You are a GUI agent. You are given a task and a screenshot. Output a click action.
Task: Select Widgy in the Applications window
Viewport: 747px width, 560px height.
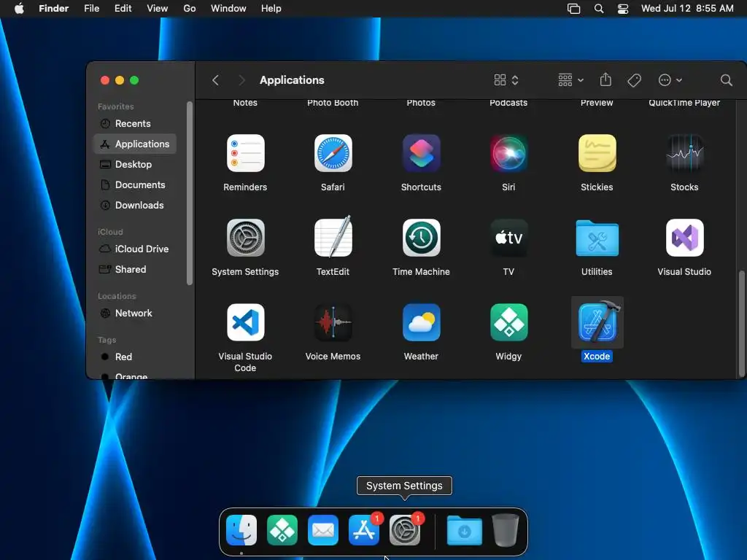coord(508,322)
